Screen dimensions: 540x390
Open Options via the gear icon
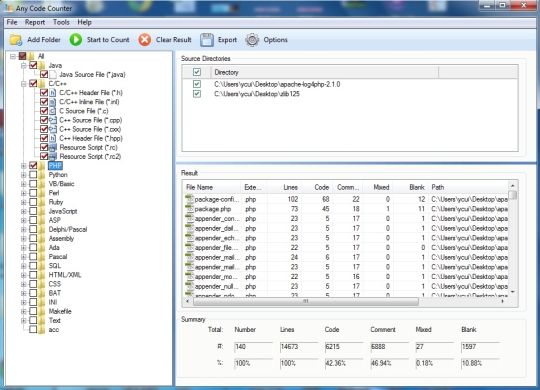click(x=252, y=40)
